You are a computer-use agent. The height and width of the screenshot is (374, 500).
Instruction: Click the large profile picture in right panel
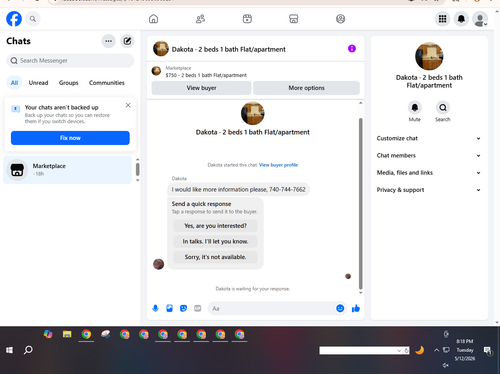[429, 56]
